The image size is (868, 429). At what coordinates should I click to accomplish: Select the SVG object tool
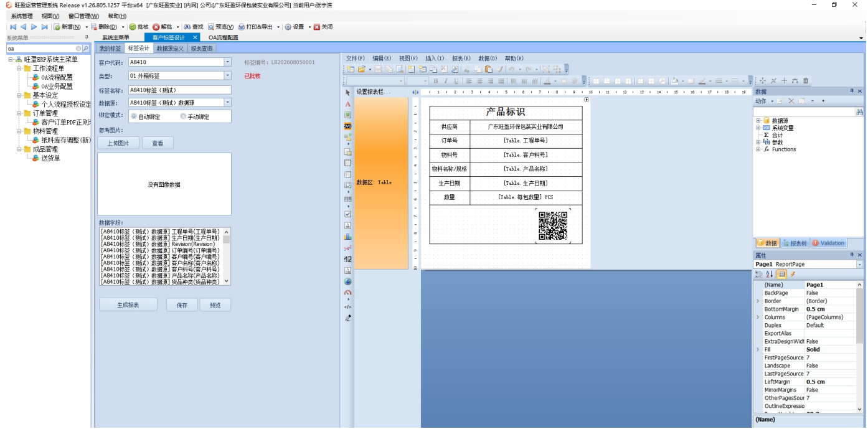coord(348,125)
